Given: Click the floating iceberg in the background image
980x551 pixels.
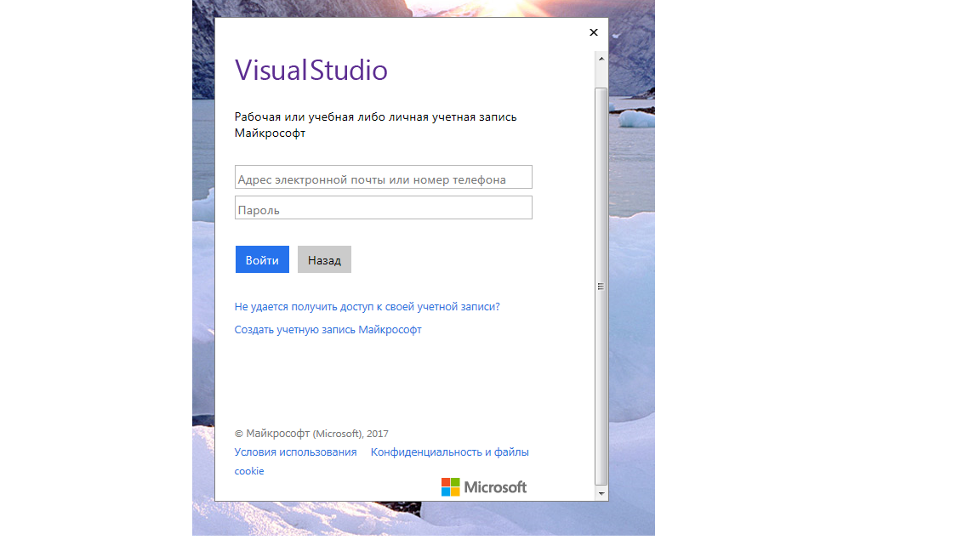Looking at the screenshot, I should [636, 117].
